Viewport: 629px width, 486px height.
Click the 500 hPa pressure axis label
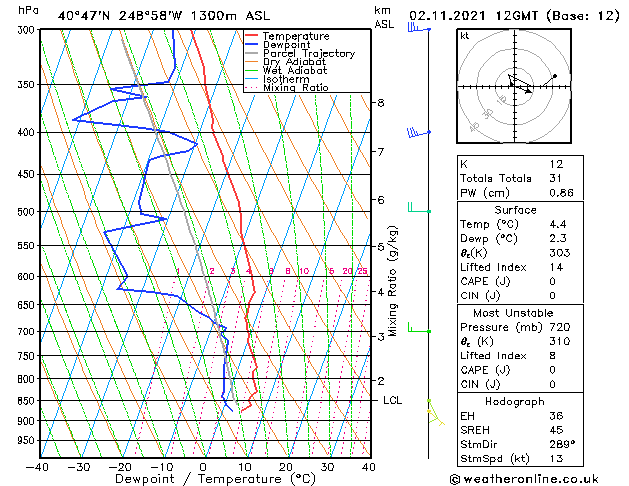click(x=26, y=212)
